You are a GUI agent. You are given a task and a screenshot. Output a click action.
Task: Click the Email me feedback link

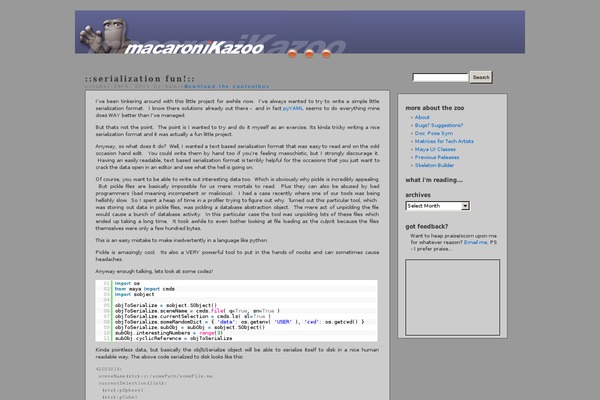476,242
